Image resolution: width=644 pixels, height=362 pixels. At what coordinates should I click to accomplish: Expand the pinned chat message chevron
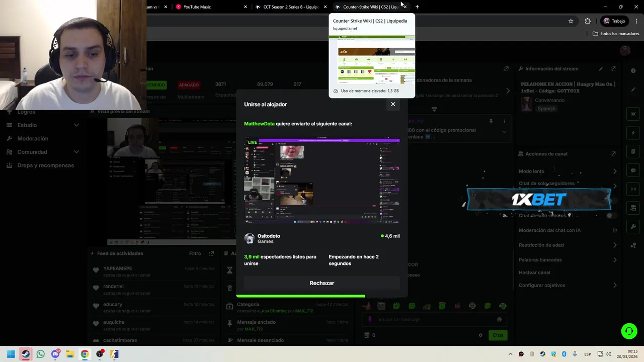[504, 132]
